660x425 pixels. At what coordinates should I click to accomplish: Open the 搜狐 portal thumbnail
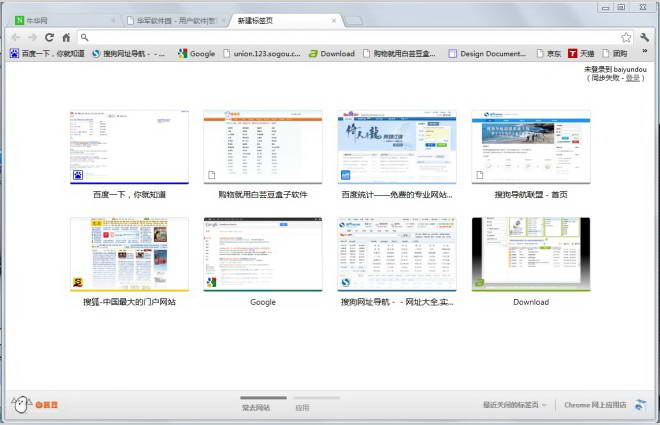(x=129, y=254)
